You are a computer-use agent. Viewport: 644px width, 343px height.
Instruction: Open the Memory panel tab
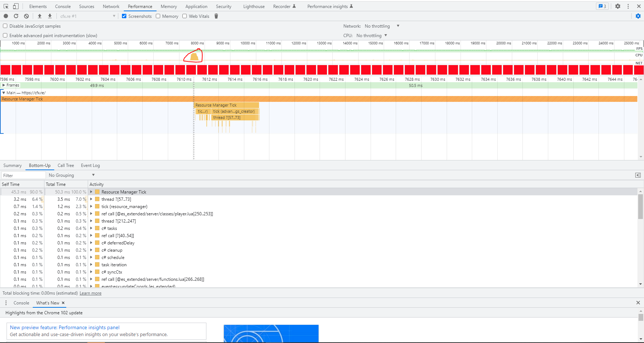(x=169, y=6)
